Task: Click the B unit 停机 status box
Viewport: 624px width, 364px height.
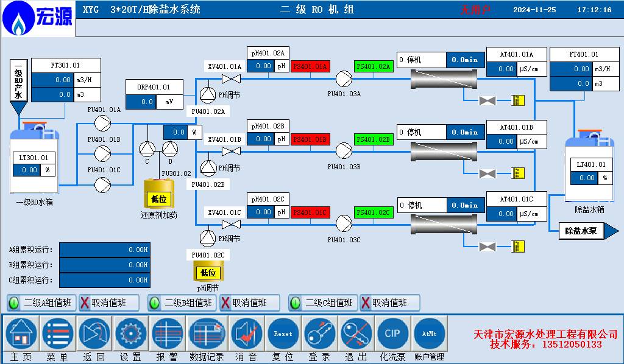Action: tap(422, 132)
